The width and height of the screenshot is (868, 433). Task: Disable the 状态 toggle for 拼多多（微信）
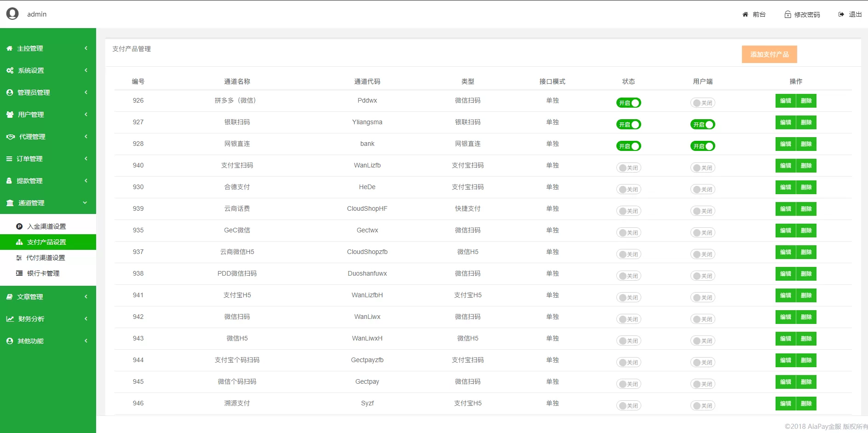click(x=628, y=103)
